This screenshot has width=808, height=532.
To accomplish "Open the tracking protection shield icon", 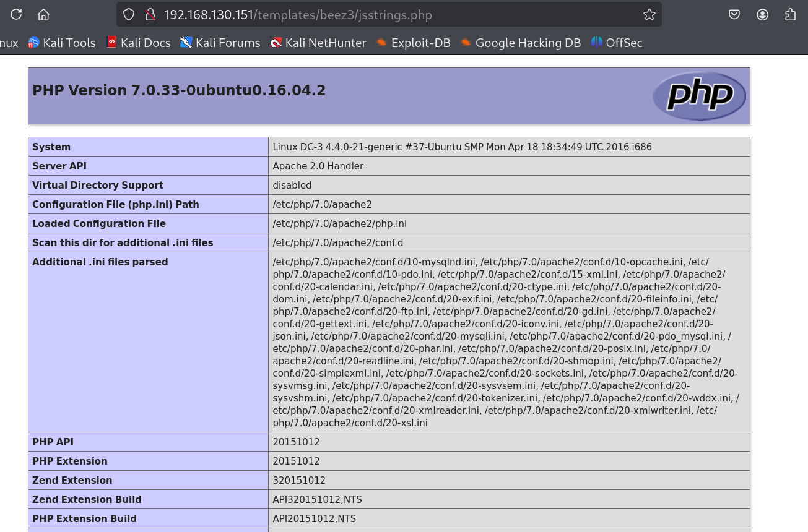I will point(129,14).
